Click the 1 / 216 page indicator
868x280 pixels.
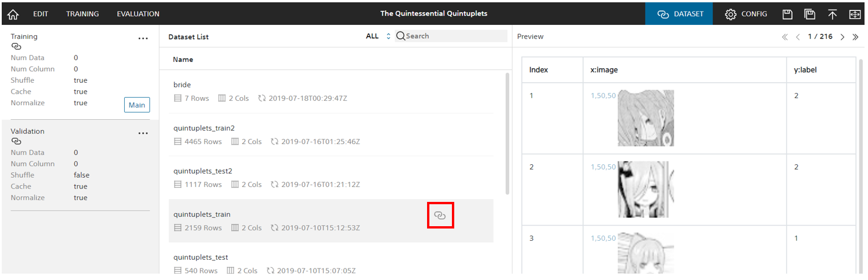tap(820, 36)
